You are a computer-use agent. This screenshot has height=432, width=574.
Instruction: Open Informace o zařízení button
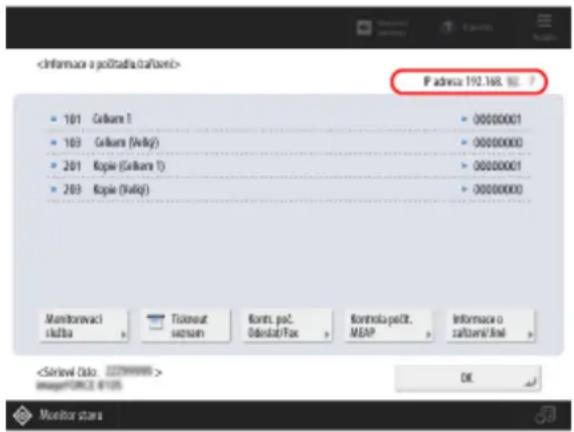pyautogui.click(x=491, y=326)
